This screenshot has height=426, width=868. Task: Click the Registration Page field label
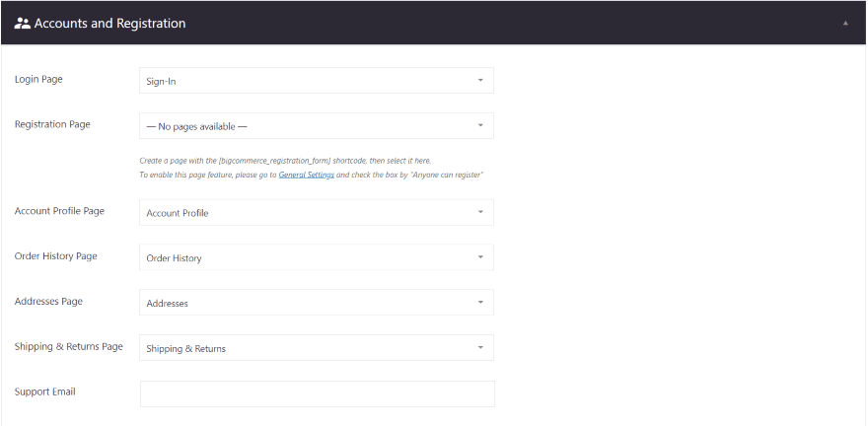coord(52,124)
